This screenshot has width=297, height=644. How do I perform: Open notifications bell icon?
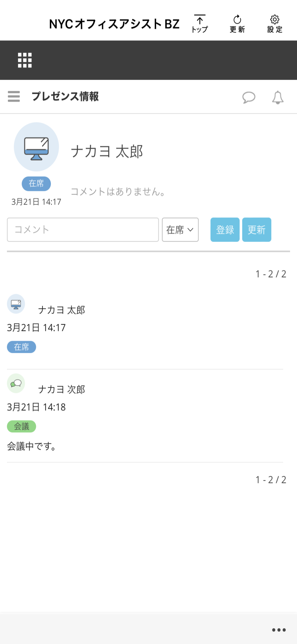click(278, 97)
